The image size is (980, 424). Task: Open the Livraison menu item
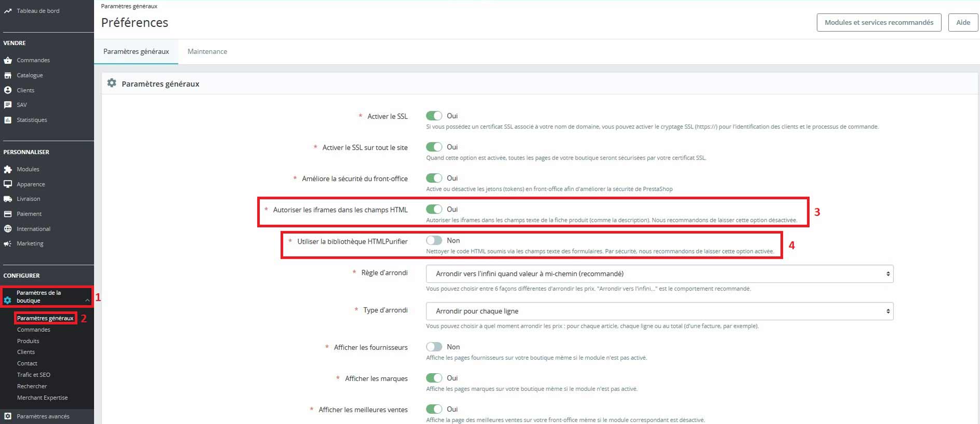(x=29, y=199)
